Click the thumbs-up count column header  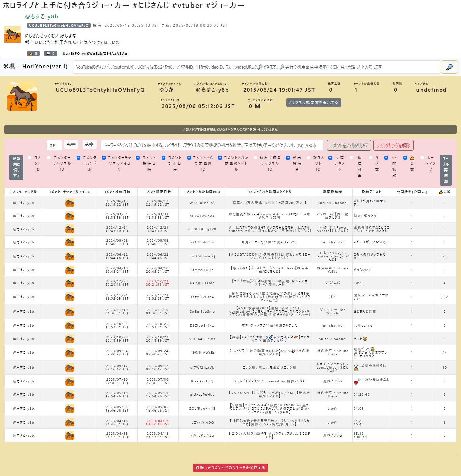coord(444,192)
